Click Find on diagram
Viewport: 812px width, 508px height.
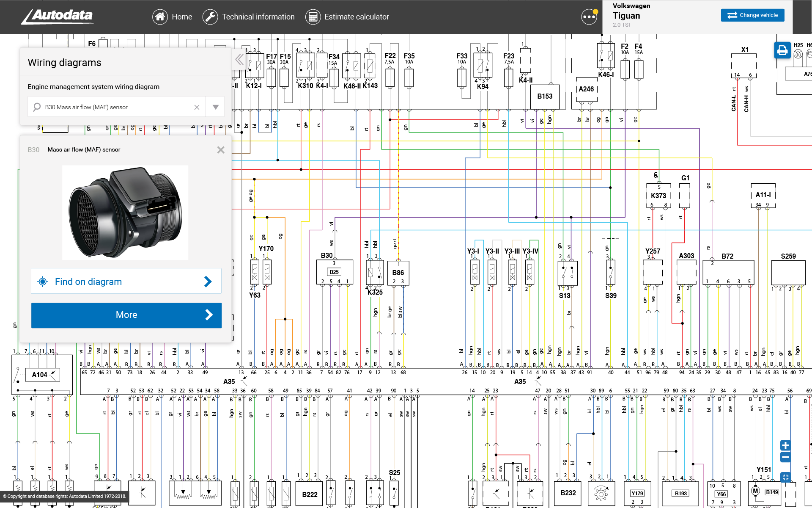pyautogui.click(x=126, y=282)
